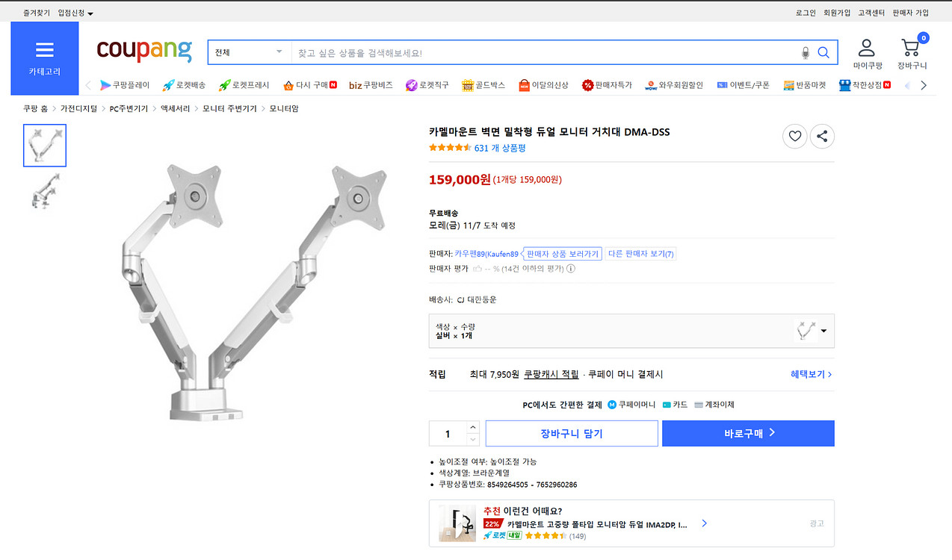Open the shopping cart icon
The height and width of the screenshot is (560, 952).
pos(911,49)
